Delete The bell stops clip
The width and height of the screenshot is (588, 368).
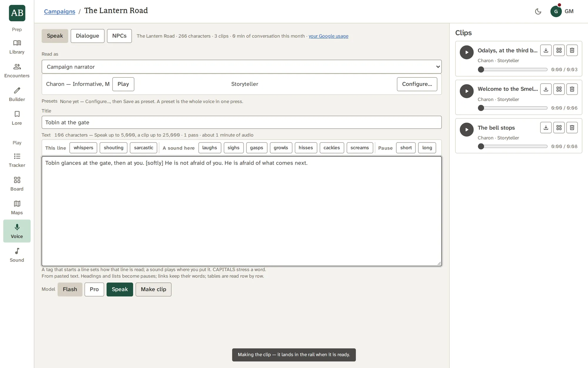tap(572, 127)
